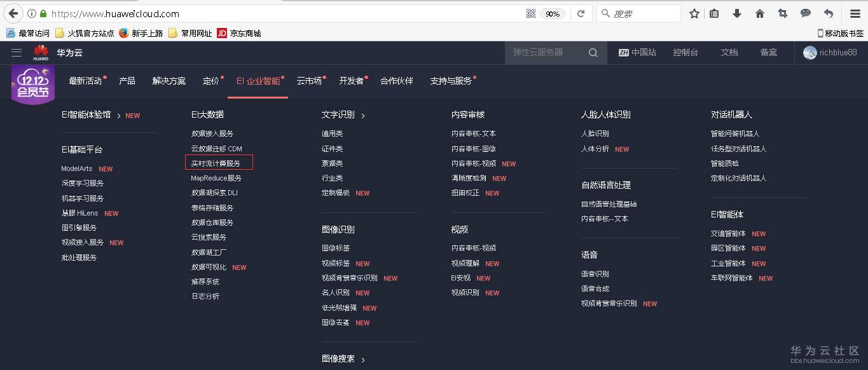The height and width of the screenshot is (370, 868).
Task: Click the 90% zoom level control
Action: (552, 13)
